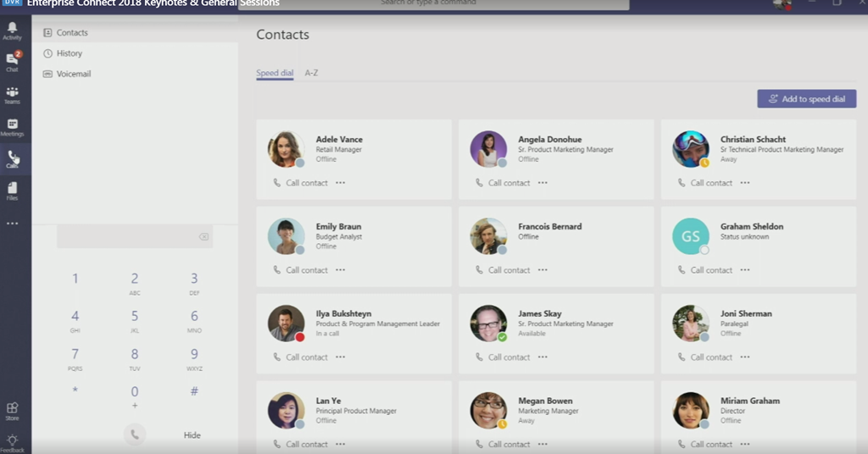Go to the Teams icon
This screenshot has width=868, height=454.
click(12, 94)
